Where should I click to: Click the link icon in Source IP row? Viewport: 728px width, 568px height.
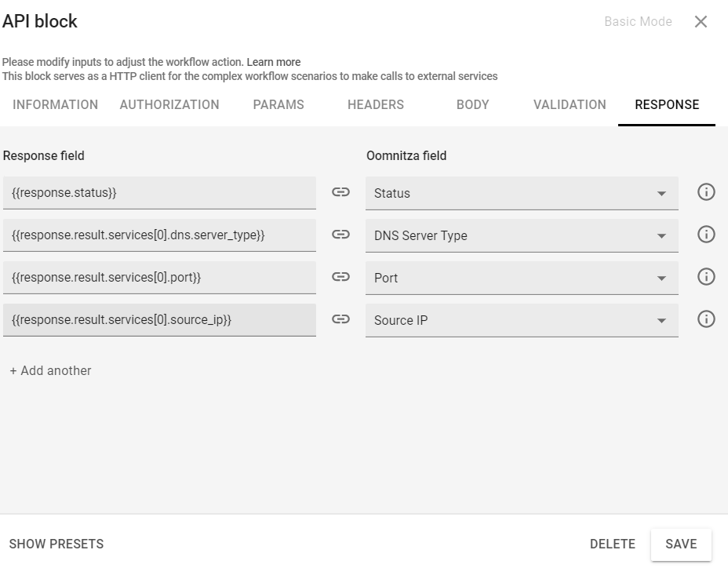(340, 320)
